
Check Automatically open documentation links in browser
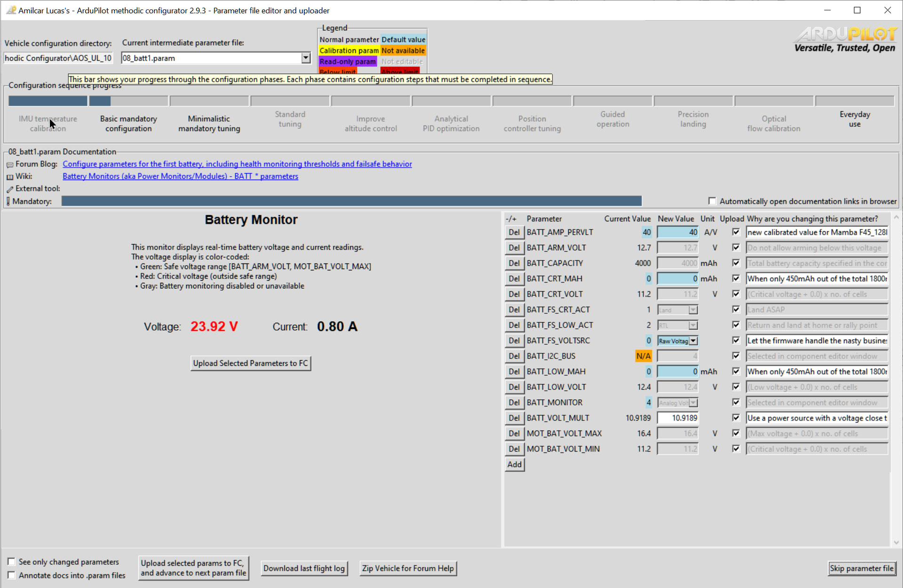pyautogui.click(x=712, y=201)
